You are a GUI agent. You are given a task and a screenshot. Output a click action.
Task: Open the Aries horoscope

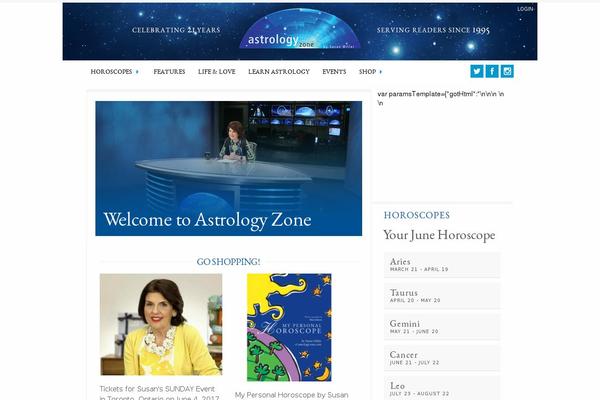pos(442,265)
